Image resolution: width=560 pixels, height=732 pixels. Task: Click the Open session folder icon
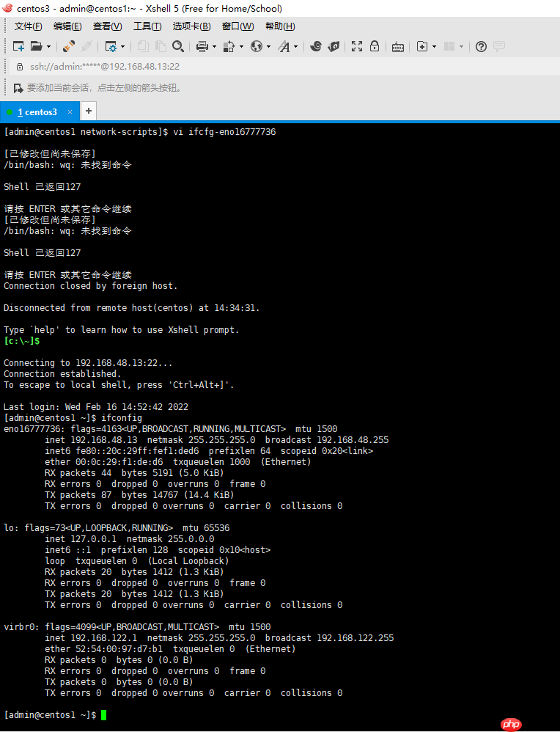(37, 46)
